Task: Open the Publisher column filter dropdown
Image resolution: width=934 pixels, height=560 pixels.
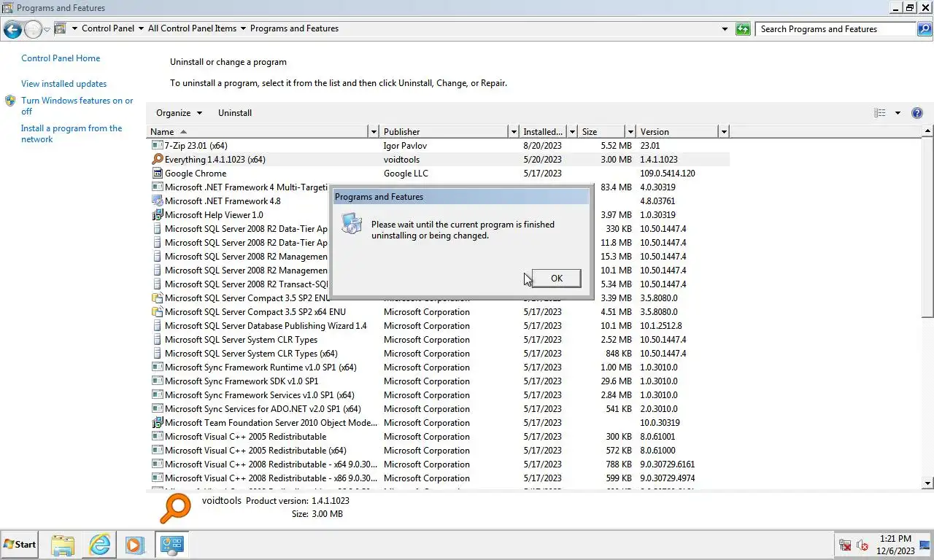Action: pos(514,132)
